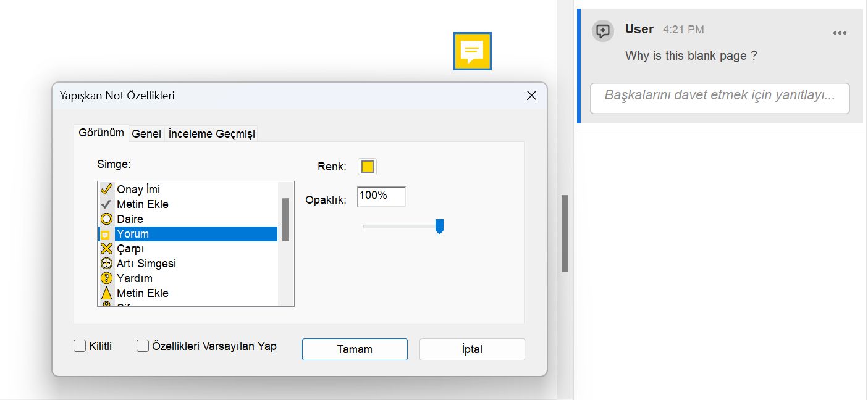This screenshot has width=868, height=400.
Task: Click the yellow sticky note icon on page
Action: pos(472,51)
